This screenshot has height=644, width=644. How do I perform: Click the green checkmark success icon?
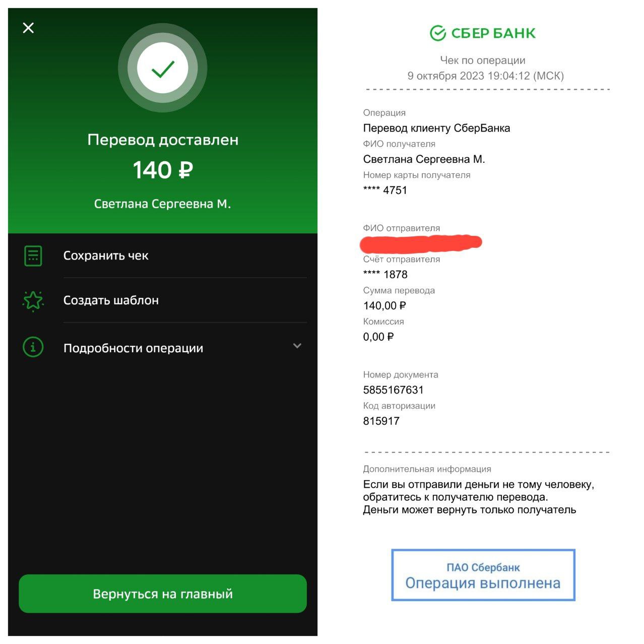pos(163,68)
